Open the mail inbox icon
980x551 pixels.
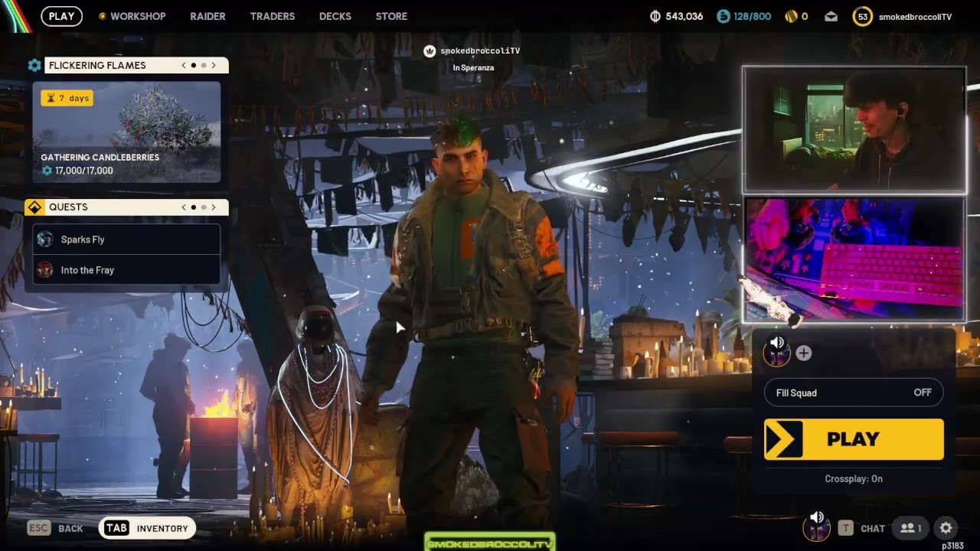pyautogui.click(x=831, y=16)
